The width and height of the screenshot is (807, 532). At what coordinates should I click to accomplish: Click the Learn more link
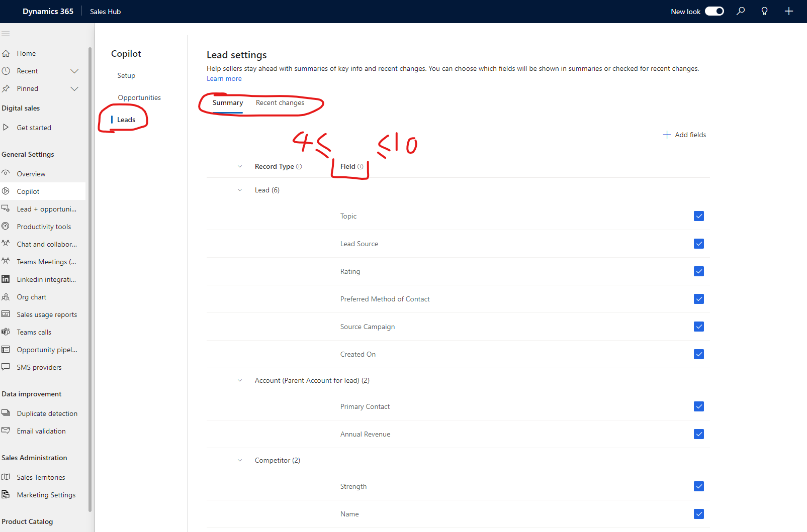[x=224, y=78]
